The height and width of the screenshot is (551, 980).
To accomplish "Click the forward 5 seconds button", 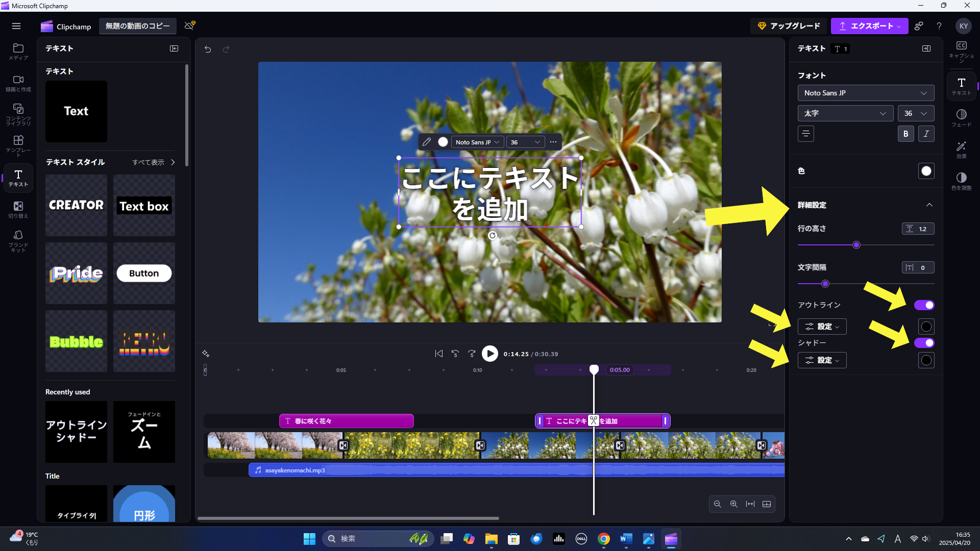I will coord(472,354).
